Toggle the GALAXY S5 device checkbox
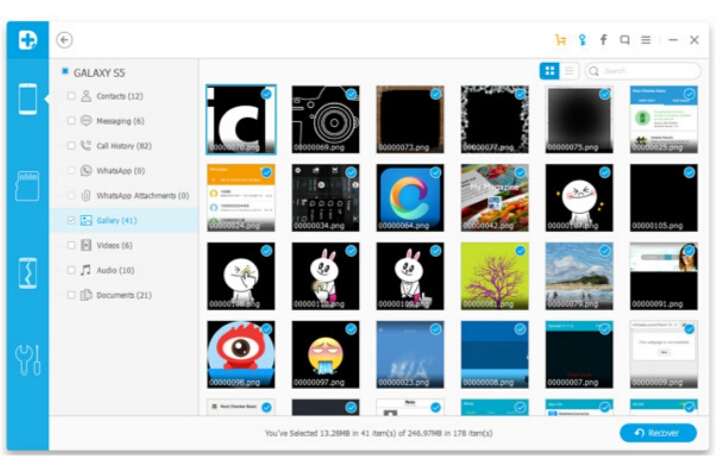720x456 pixels. click(x=65, y=72)
